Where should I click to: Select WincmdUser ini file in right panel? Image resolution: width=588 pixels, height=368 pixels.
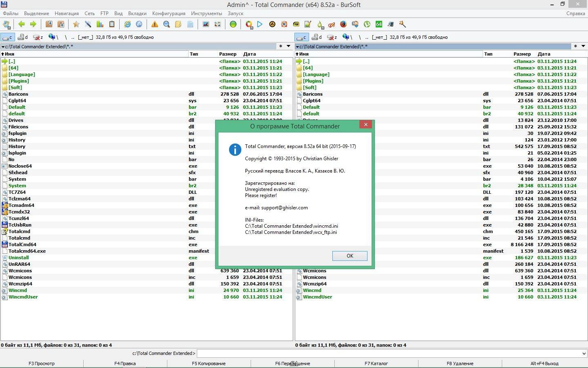pyautogui.click(x=441, y=297)
